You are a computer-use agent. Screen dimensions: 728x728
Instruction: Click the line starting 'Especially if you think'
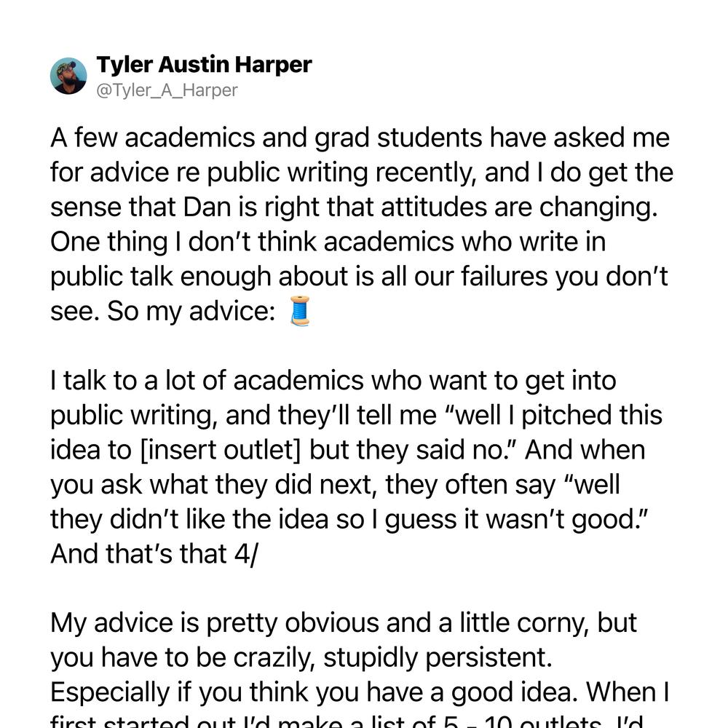(360, 692)
